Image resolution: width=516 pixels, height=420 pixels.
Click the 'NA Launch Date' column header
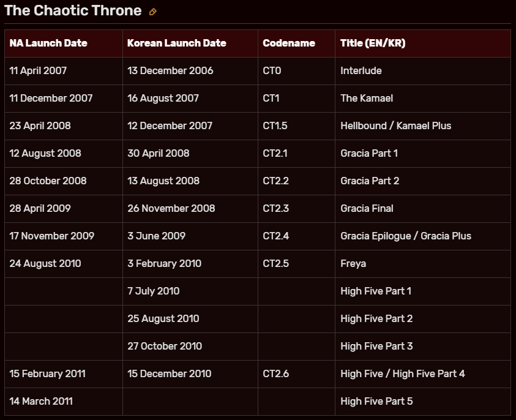pos(48,43)
